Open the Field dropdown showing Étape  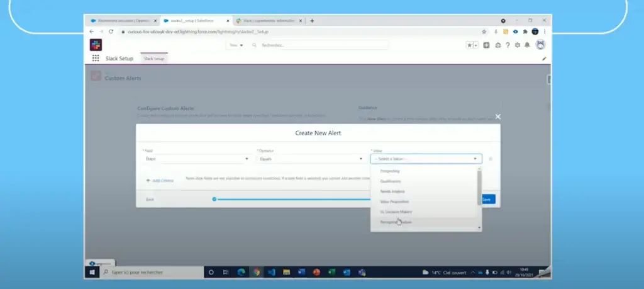click(x=196, y=159)
